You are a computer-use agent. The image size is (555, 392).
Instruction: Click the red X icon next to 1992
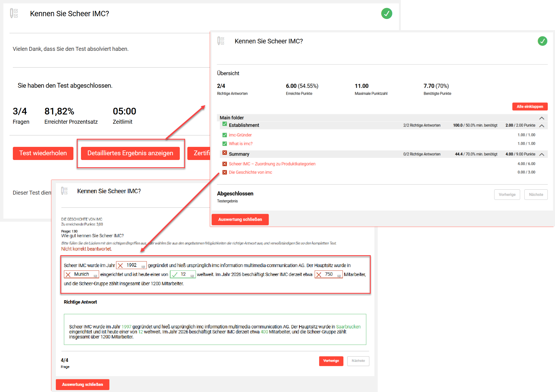point(120,265)
